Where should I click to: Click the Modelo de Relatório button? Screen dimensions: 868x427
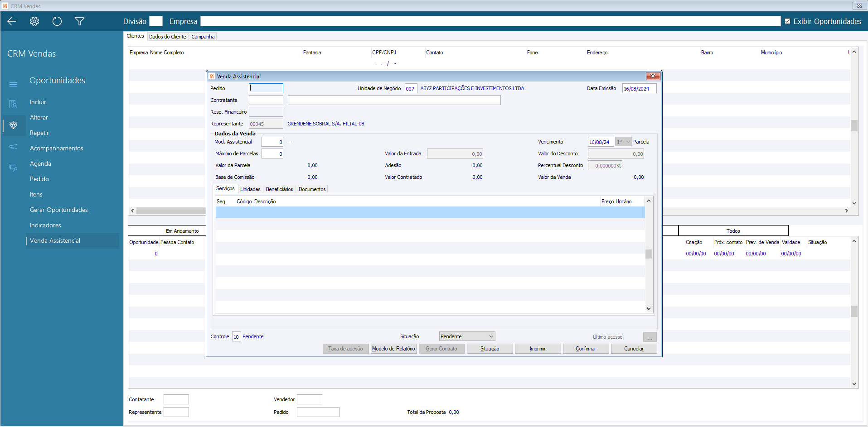coord(393,349)
